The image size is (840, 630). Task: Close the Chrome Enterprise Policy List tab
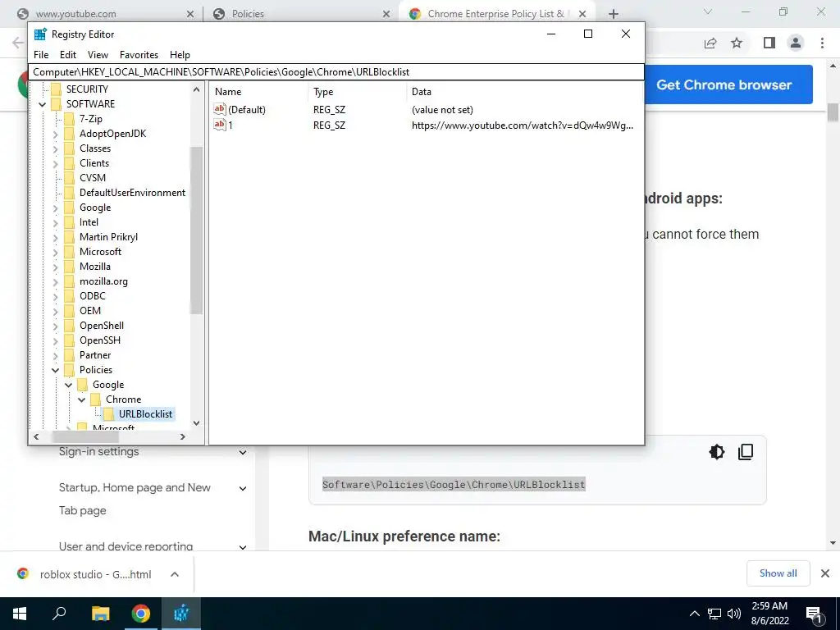tap(582, 14)
